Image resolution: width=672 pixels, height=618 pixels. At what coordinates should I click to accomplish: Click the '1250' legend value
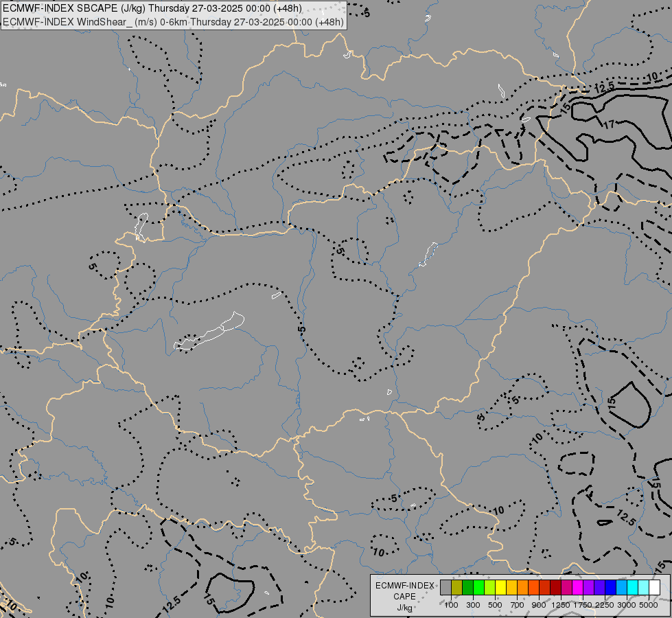(x=561, y=605)
